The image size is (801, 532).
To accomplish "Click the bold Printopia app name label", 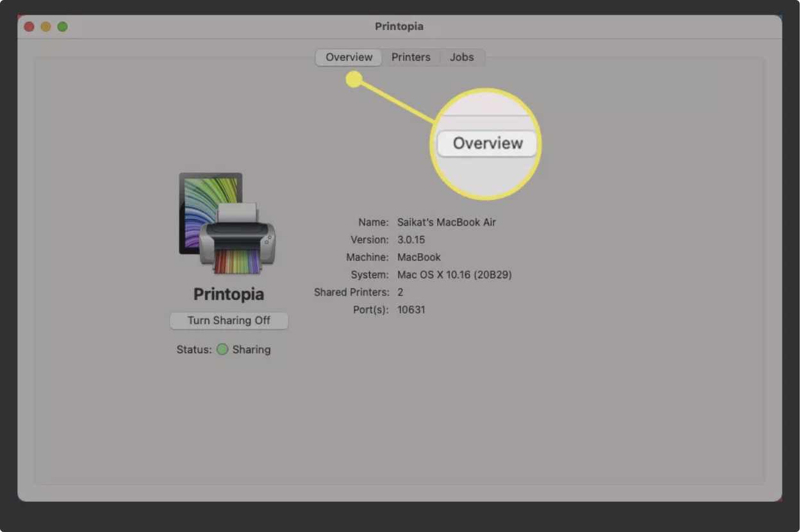I will coord(229,294).
